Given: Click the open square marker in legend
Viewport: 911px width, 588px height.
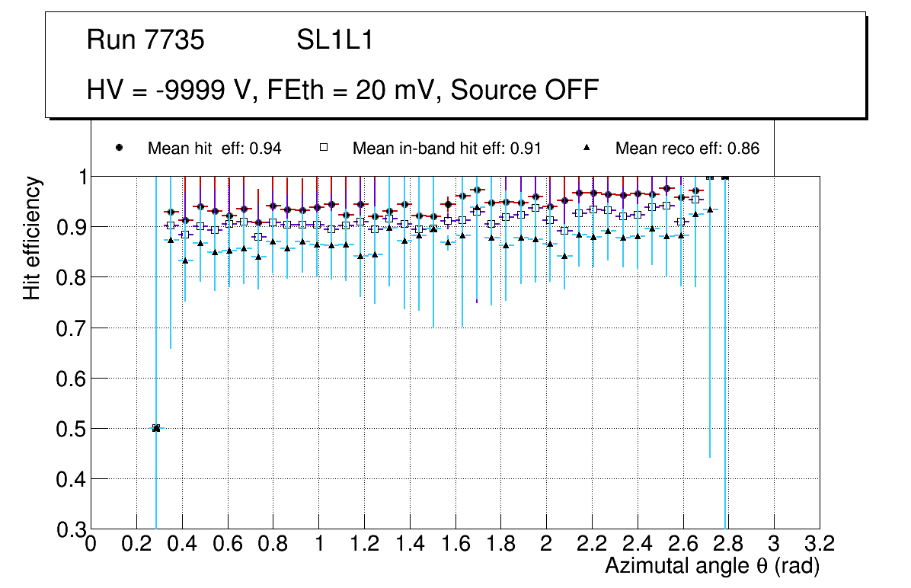Looking at the screenshot, I should click(x=324, y=148).
